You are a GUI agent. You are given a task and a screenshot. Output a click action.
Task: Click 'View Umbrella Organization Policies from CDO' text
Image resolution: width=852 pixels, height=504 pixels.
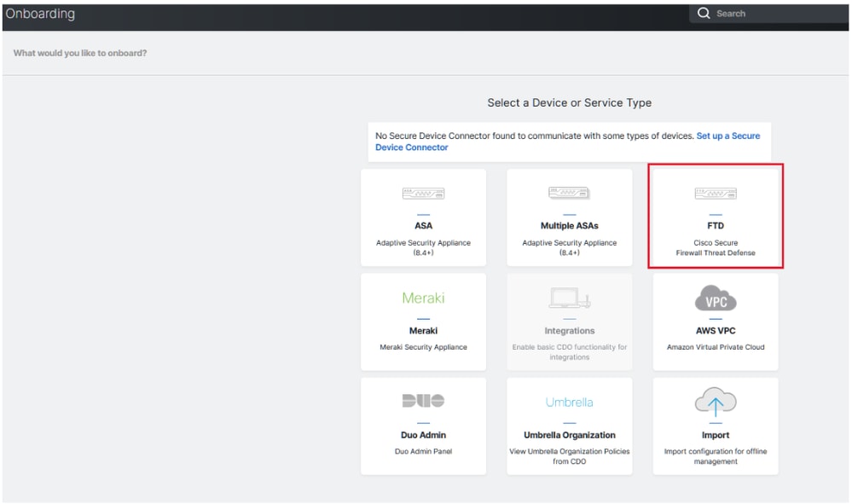coord(569,456)
